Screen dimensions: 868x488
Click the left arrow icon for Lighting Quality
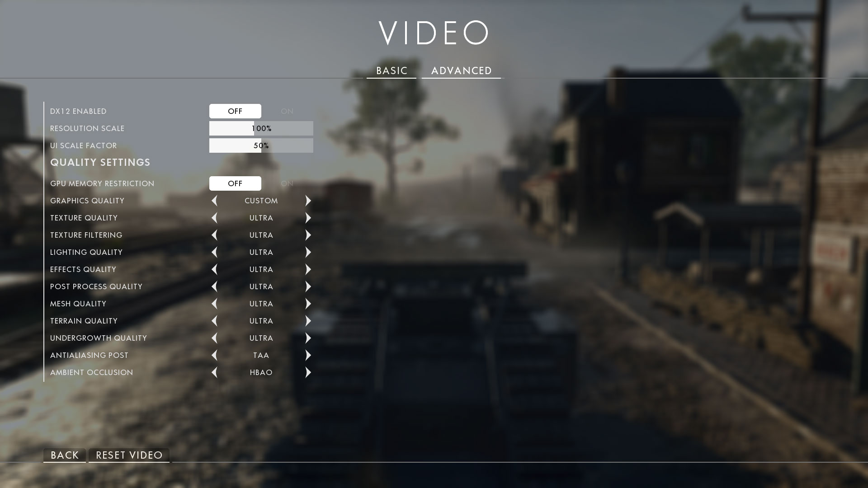coord(214,252)
